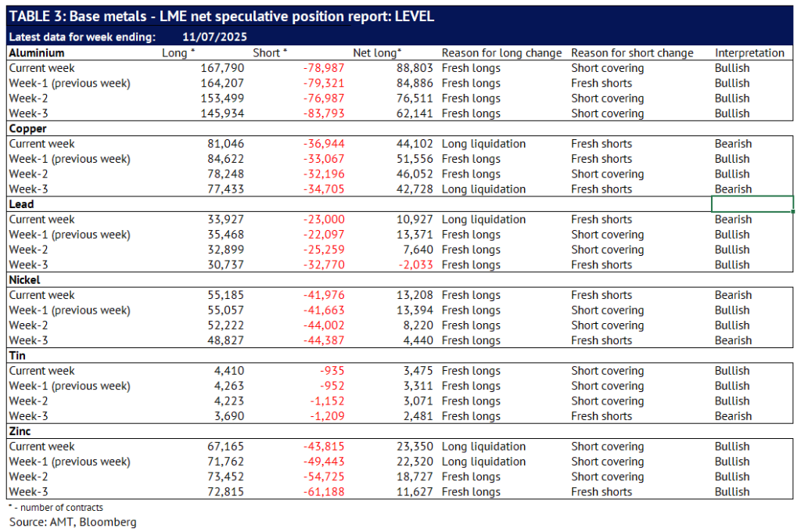
Task: Select Copper Week-3 long value 77,433
Action: click(x=226, y=189)
